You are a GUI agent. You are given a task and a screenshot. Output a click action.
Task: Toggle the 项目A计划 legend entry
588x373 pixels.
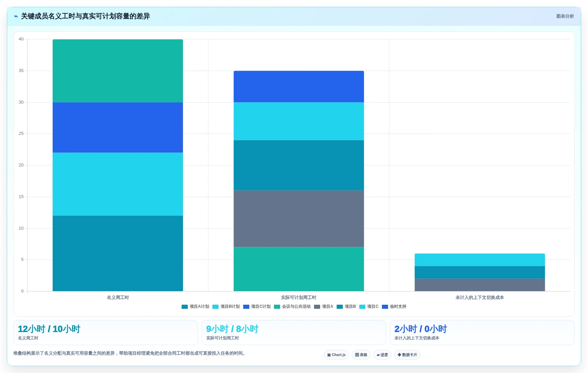point(195,306)
